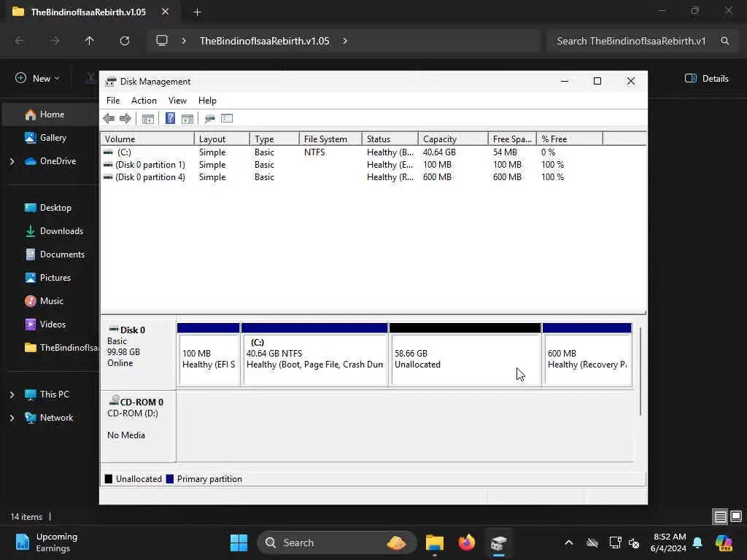This screenshot has height=560, width=747.
Task: Open the Help menu
Action: pos(207,101)
